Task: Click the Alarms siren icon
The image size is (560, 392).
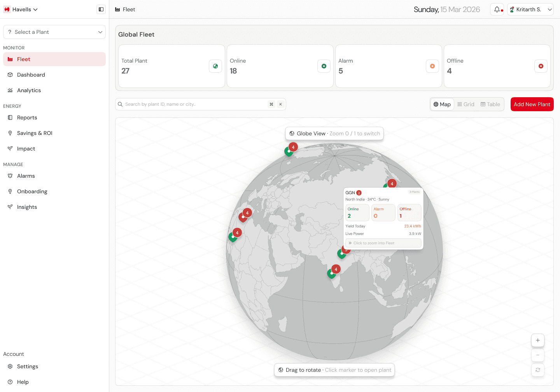Action: pos(10,176)
